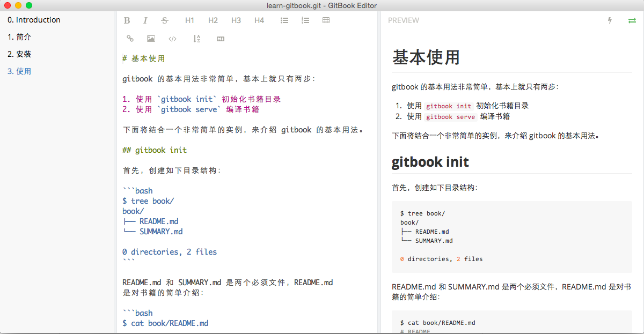Screen dimensions: 644x334
Task: Apply H4 heading style
Action: (259, 20)
